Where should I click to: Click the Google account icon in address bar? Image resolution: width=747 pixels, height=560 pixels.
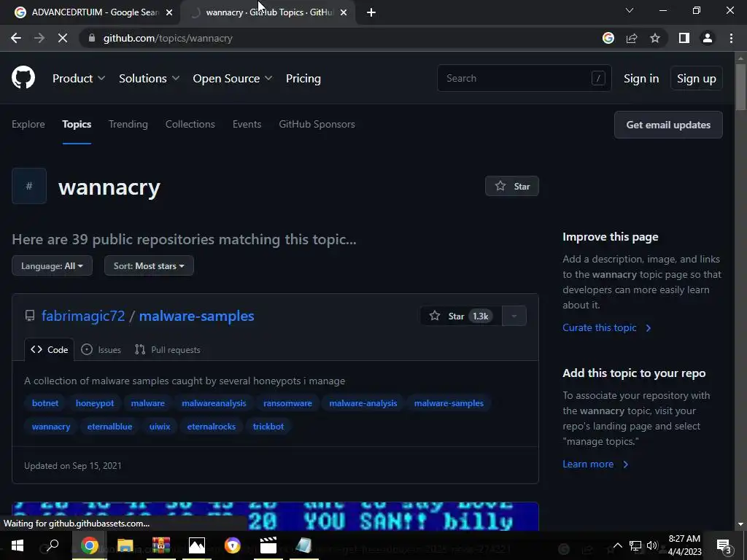[x=608, y=38]
